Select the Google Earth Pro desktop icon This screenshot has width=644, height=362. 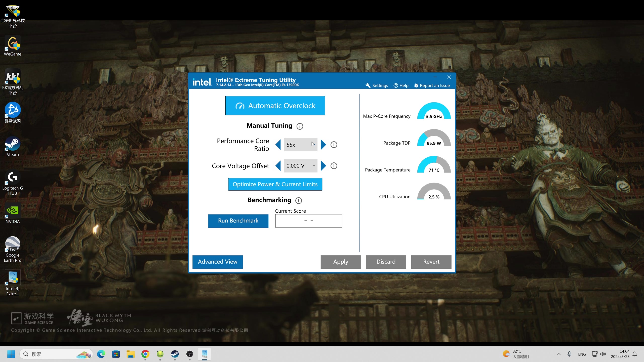pos(13,249)
